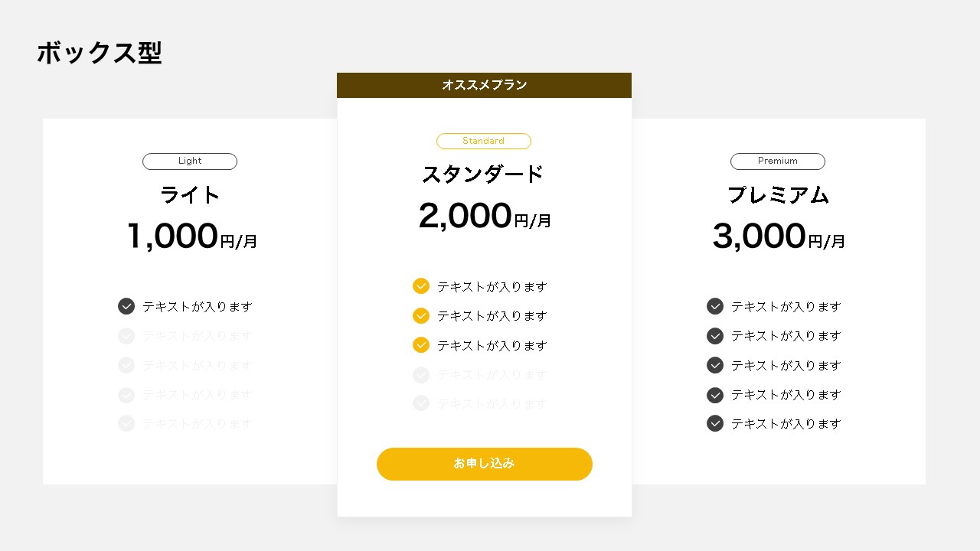The height and width of the screenshot is (551, 980).
Task: Click the ボックス型 slide heading
Action: pos(100,53)
